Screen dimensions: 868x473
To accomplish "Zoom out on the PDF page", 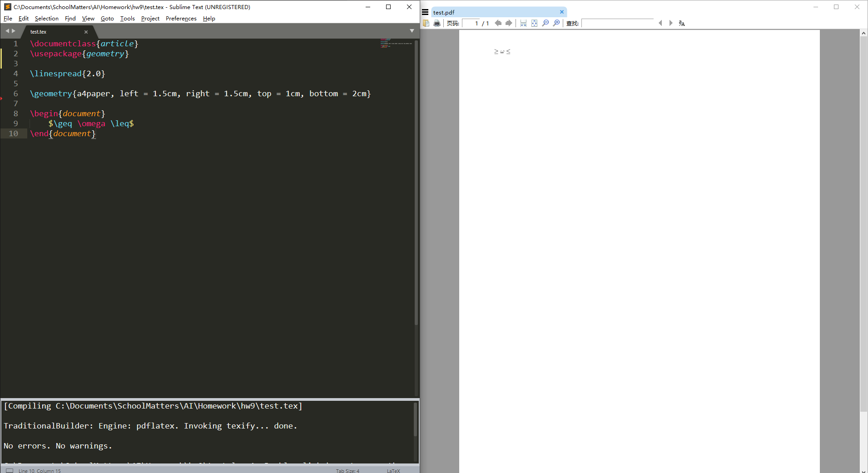I will pyautogui.click(x=545, y=23).
